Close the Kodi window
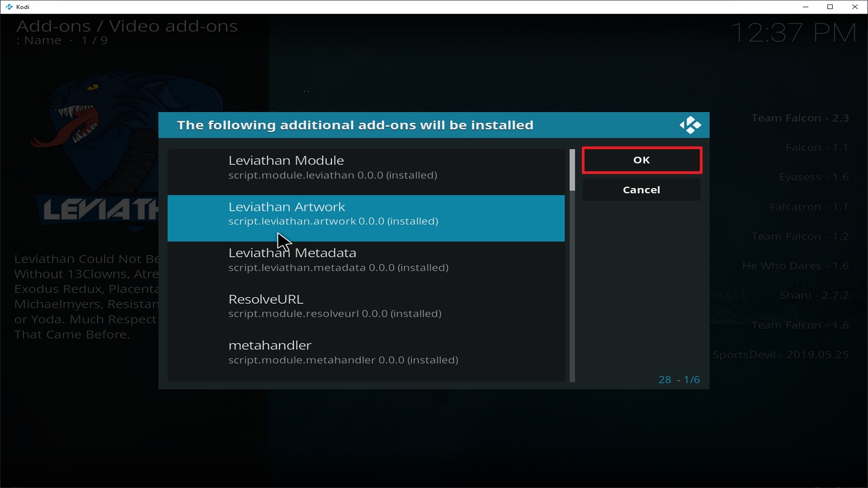 click(855, 7)
